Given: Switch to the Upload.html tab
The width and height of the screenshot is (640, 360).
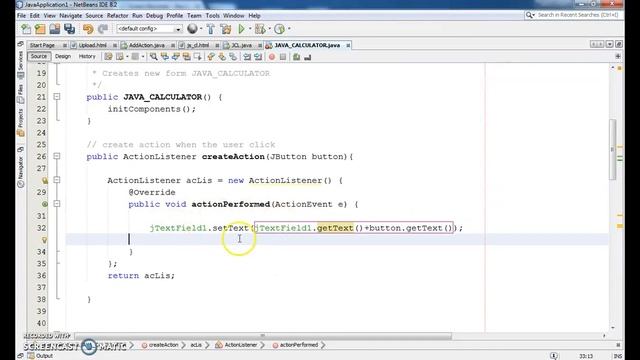Looking at the screenshot, I should coord(93,45).
